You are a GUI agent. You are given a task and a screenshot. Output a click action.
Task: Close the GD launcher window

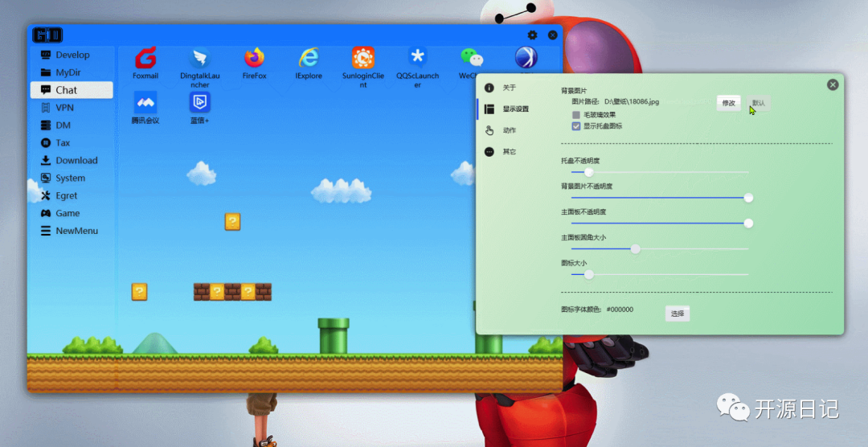pos(552,35)
